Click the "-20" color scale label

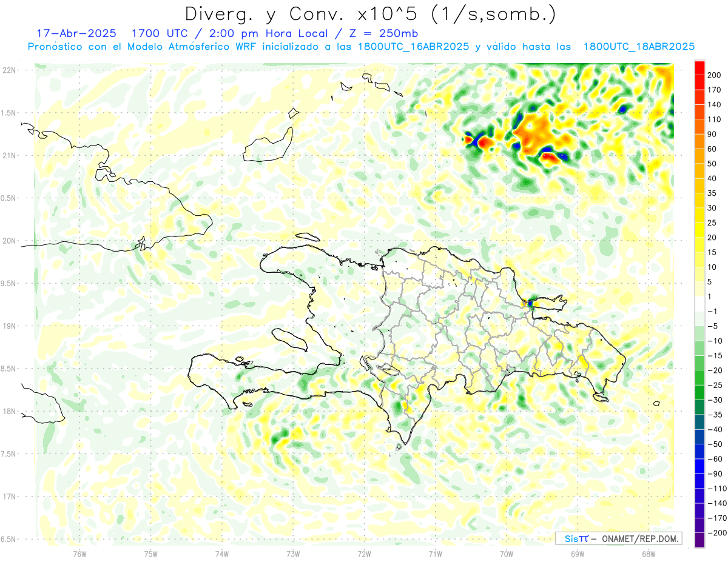[x=715, y=370]
